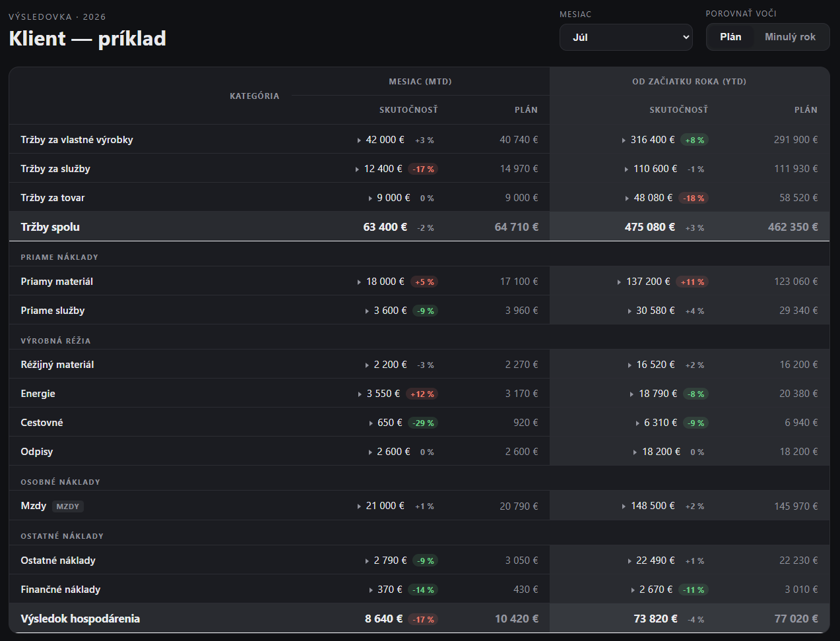Image resolution: width=840 pixels, height=641 pixels.
Task: Click the OD ZAČIATKU ROKA (YTD) header
Action: [689, 81]
